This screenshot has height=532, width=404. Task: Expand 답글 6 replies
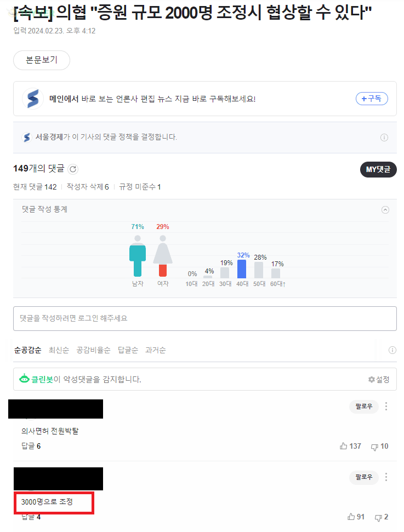pos(31,446)
